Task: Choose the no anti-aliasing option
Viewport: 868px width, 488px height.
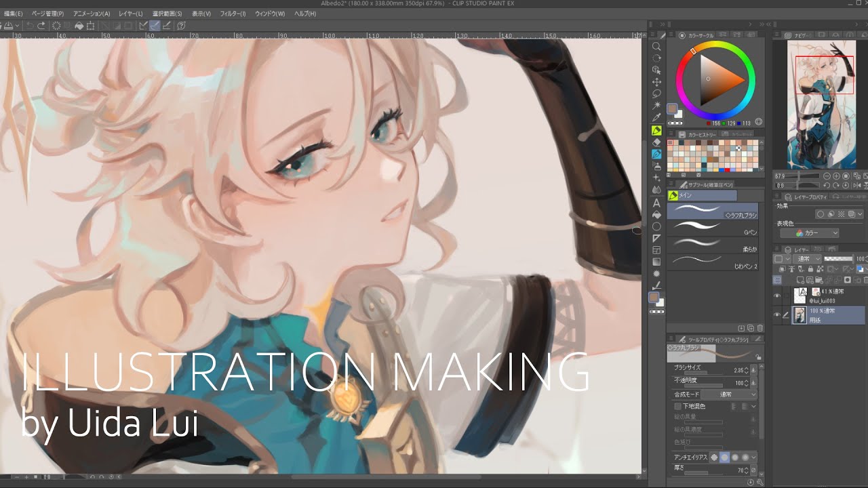Action: point(714,457)
